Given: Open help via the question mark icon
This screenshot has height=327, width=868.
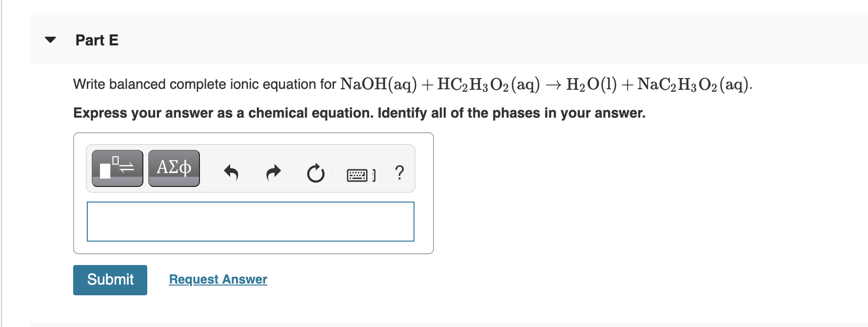Looking at the screenshot, I should pos(400,173).
